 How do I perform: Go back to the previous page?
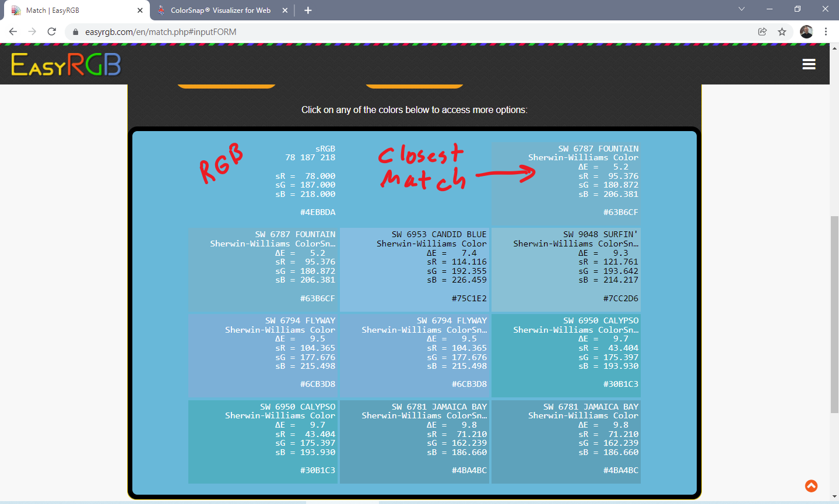tap(13, 31)
